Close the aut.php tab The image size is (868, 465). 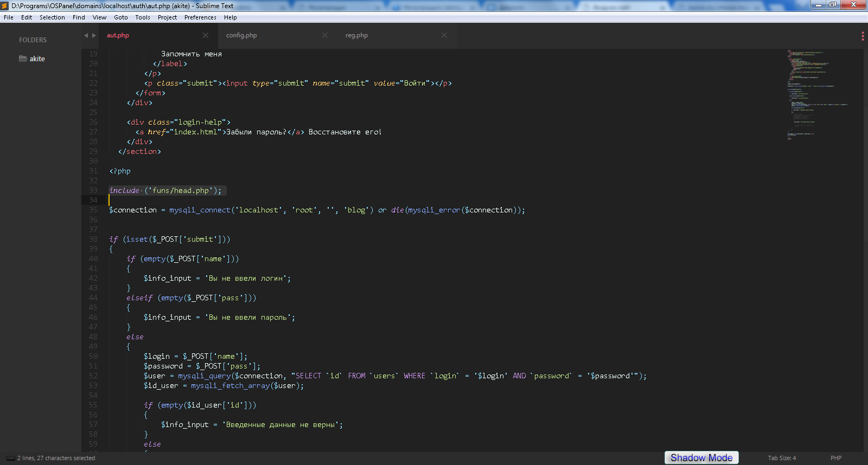coord(206,35)
